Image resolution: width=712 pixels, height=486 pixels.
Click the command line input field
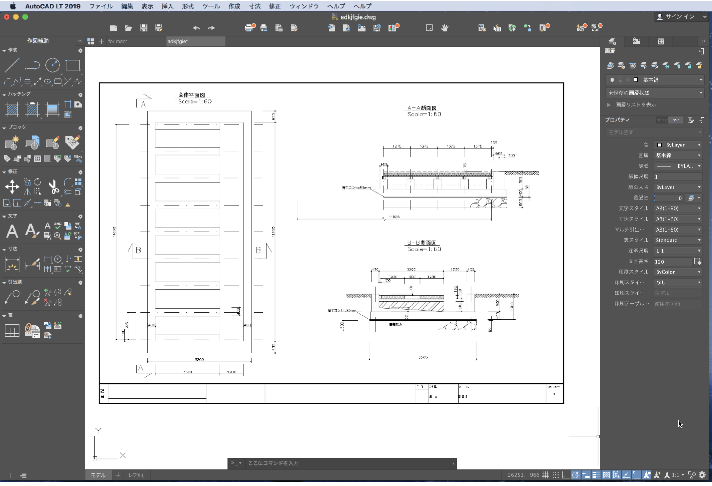tap(349, 463)
